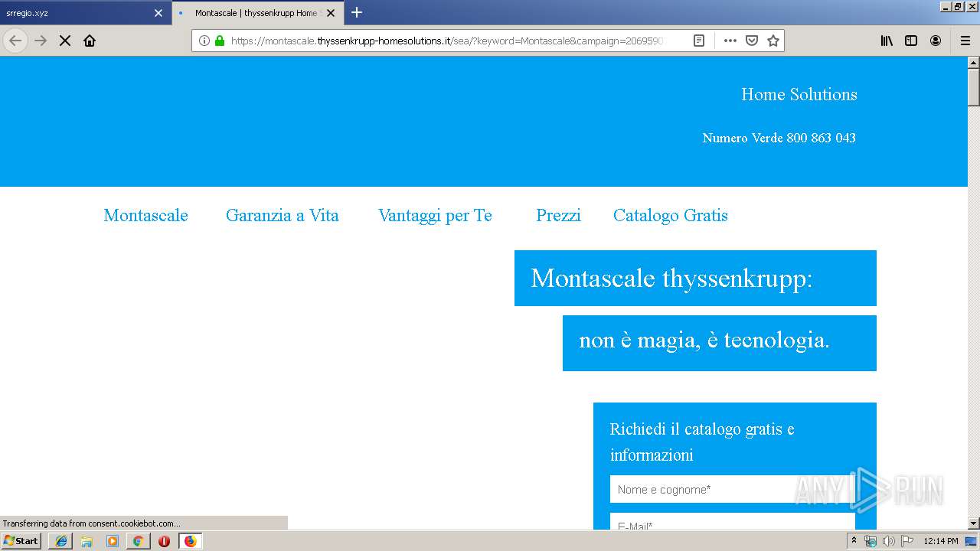Open Montascale navigation link
Screen dimensions: 980x551
click(145, 215)
